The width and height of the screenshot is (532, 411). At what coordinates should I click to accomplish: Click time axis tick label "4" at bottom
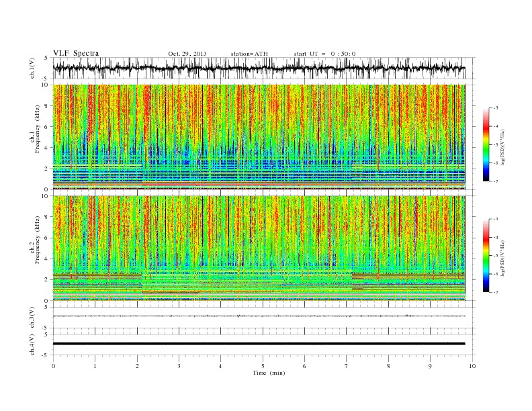tap(221, 366)
